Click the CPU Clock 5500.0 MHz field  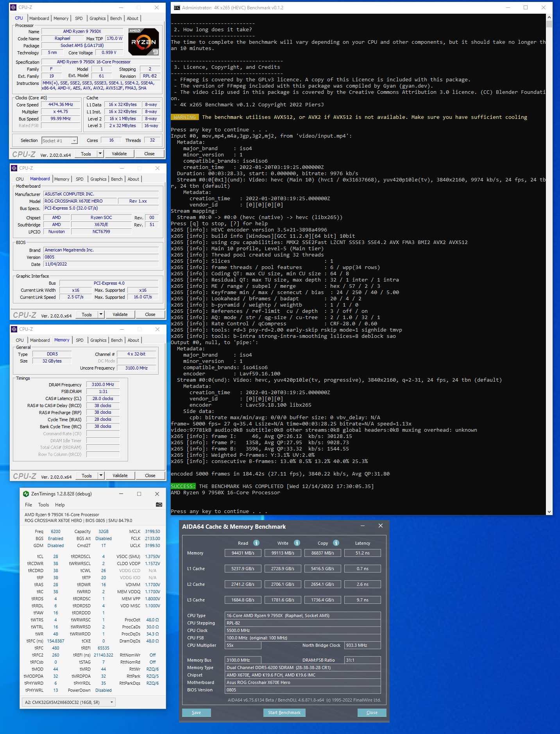pos(302,630)
